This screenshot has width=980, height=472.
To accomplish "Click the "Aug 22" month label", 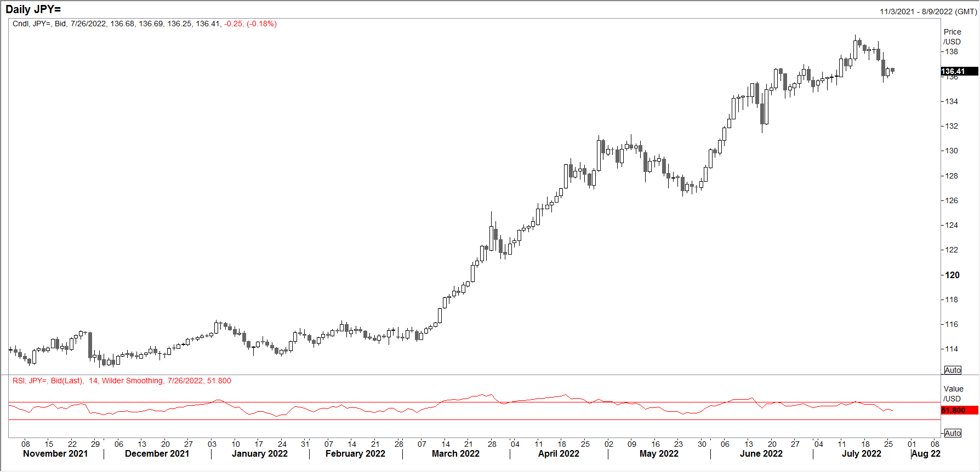I will [926, 453].
